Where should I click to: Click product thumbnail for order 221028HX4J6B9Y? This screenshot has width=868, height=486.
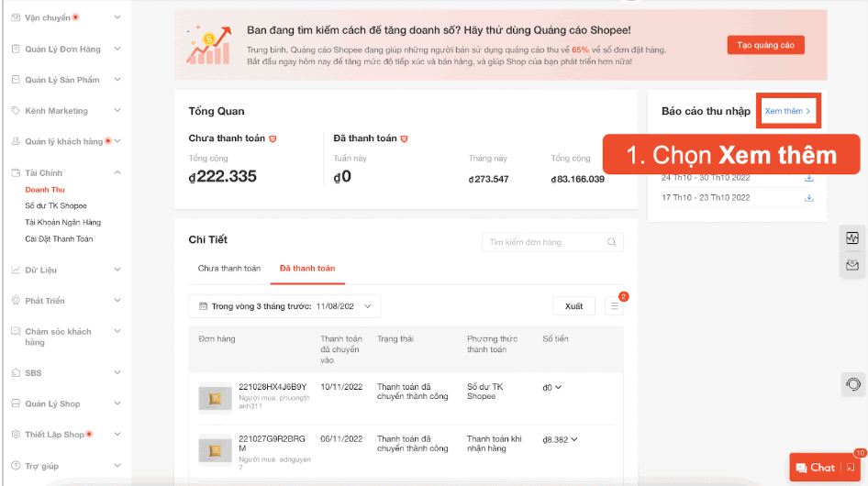tap(215, 398)
